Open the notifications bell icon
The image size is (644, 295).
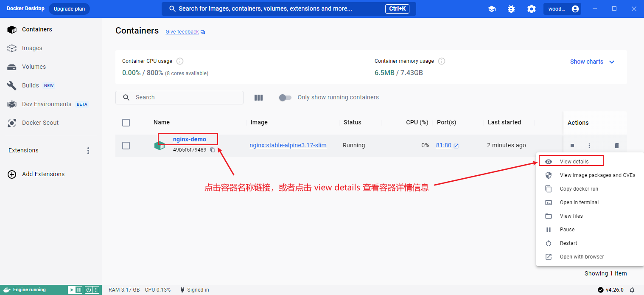coord(632,290)
